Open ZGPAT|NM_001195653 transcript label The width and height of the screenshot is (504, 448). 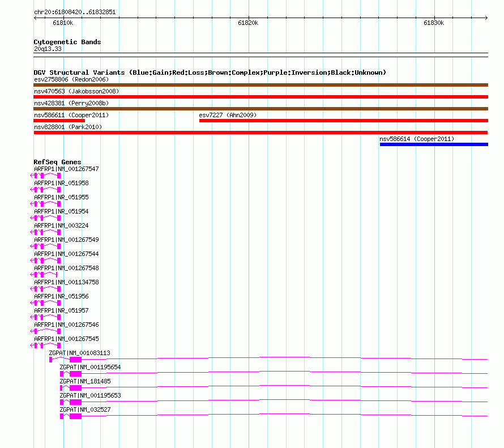[x=90, y=395]
